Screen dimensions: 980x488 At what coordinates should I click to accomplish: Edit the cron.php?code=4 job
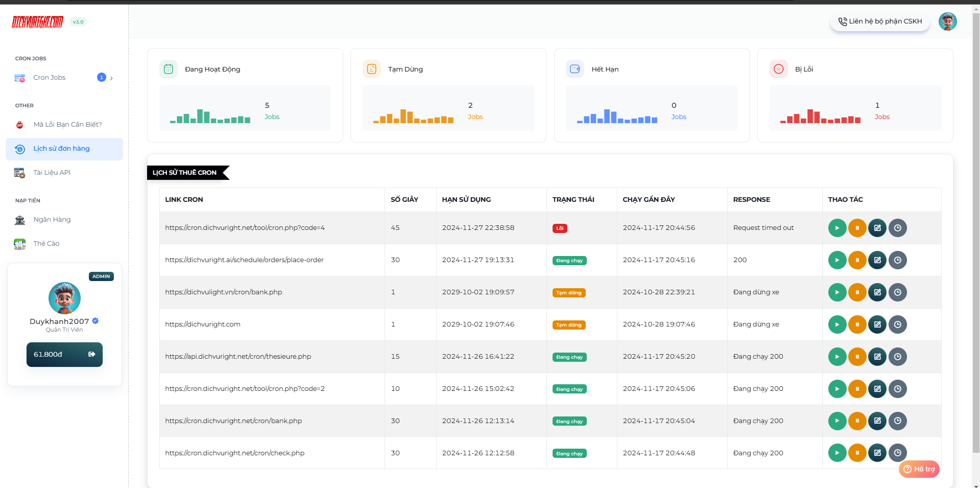[877, 228]
